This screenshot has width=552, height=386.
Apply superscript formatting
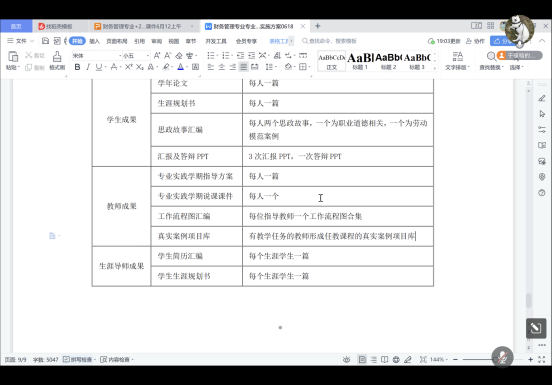(x=128, y=67)
